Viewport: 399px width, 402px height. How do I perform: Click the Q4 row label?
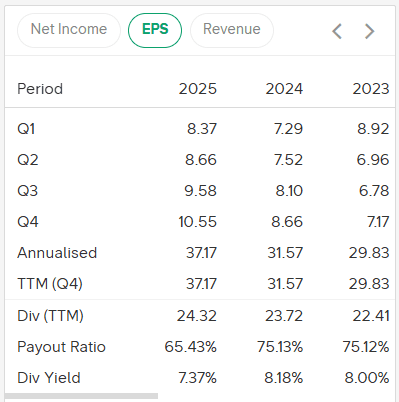click(28, 222)
